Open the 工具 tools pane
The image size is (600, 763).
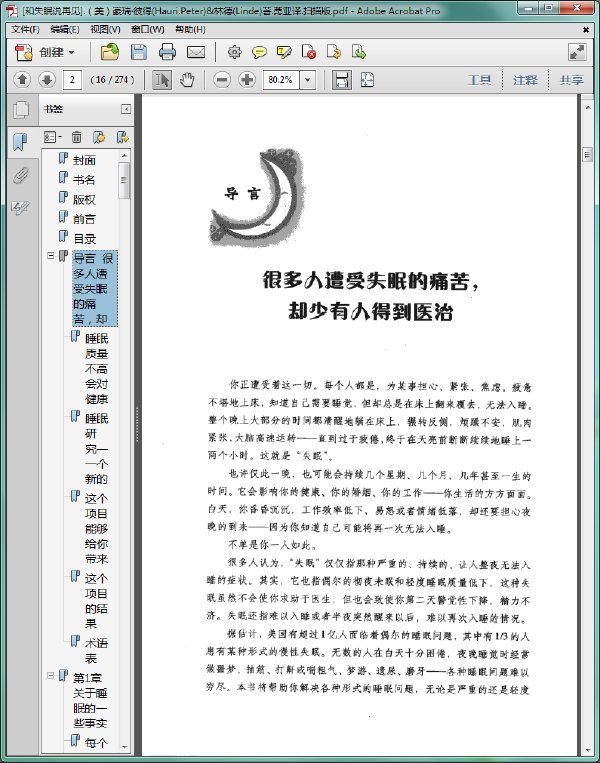[479, 80]
